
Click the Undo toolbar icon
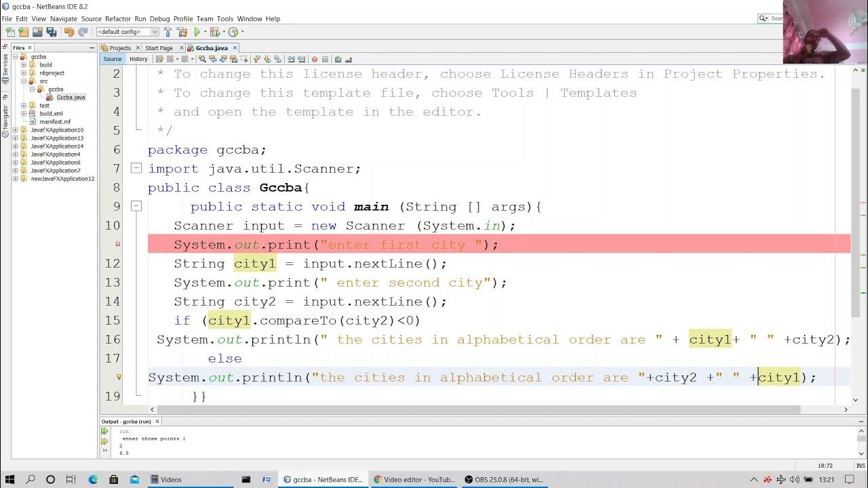point(68,32)
